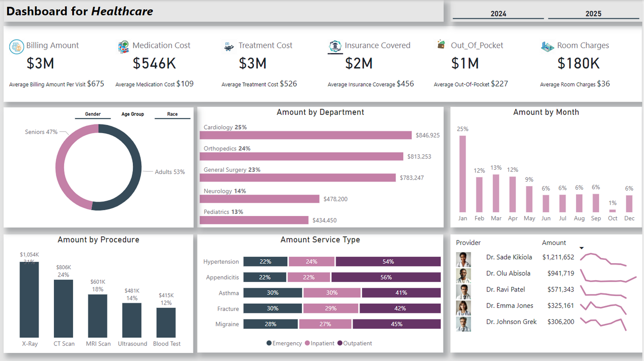This screenshot has height=361, width=644.
Task: Select the X-Ray bar in procedure chart
Action: (x=29, y=299)
